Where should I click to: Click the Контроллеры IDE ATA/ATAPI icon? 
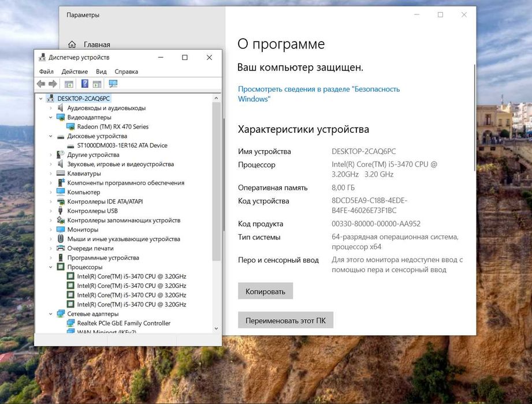point(61,201)
